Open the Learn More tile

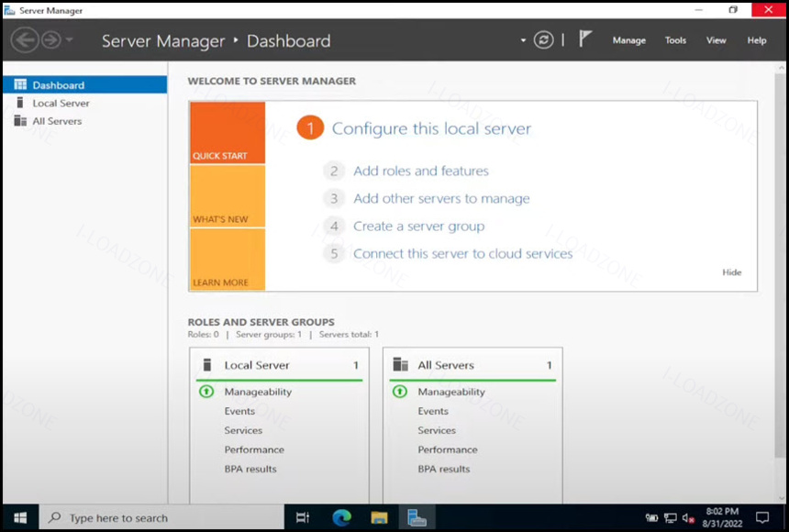[228, 260]
